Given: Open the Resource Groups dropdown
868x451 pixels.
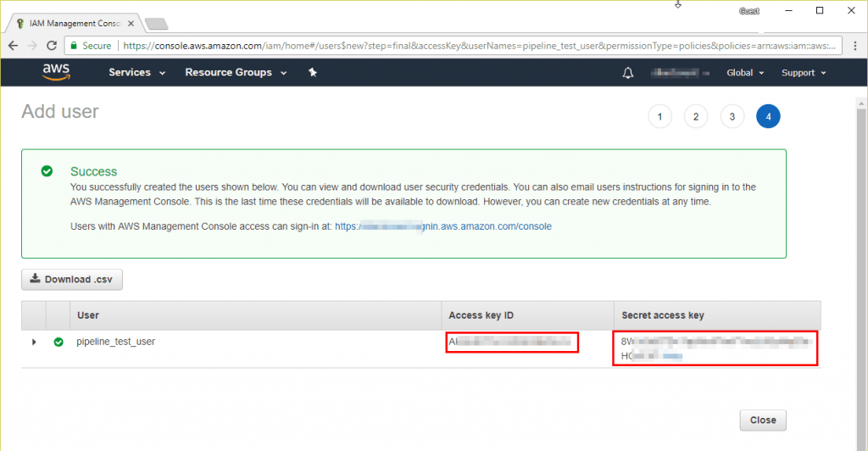Looking at the screenshot, I should (x=235, y=73).
